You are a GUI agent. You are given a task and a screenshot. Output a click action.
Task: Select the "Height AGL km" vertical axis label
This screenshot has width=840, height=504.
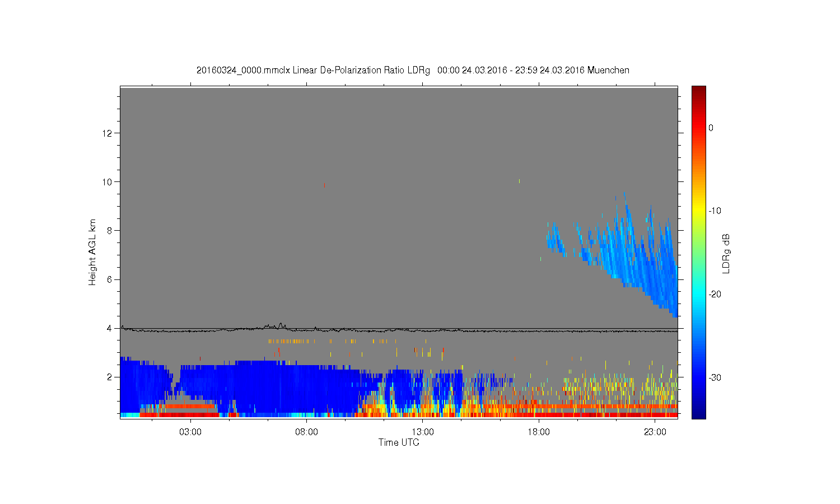(x=92, y=252)
